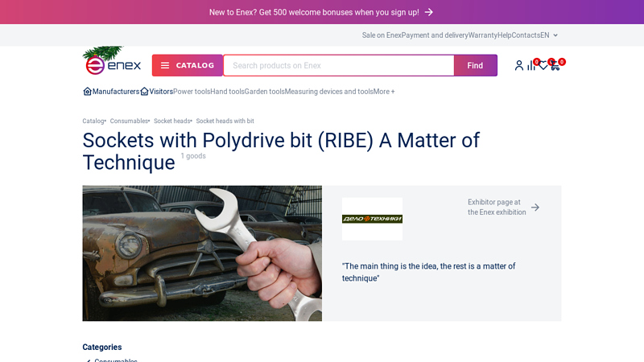644x362 pixels.
Task: Open Sale on Enex link
Action: 382,35
